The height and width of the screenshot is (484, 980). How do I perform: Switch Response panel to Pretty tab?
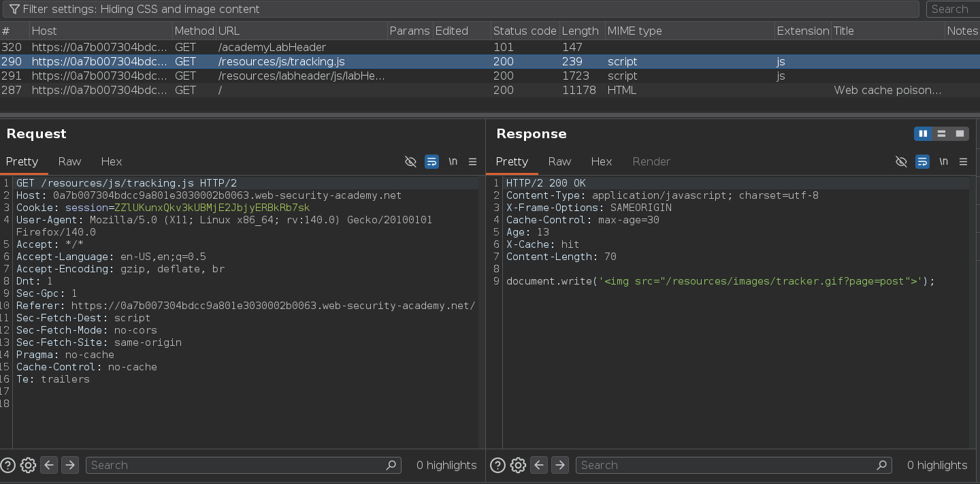point(512,161)
